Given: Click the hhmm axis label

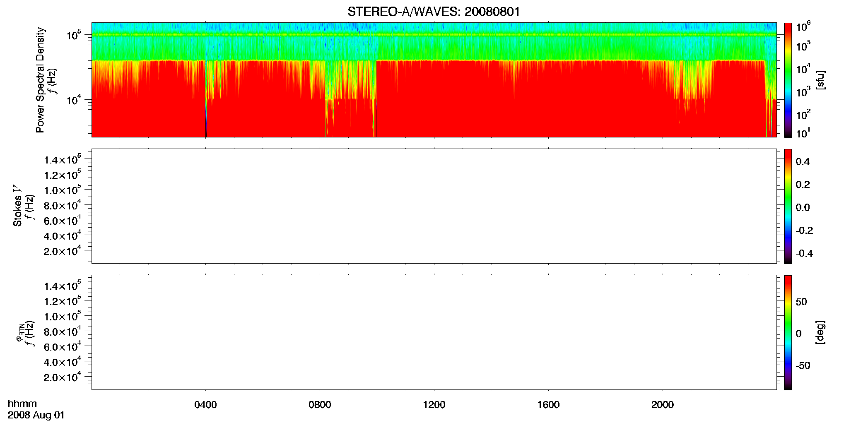Looking at the screenshot, I should point(22,404).
